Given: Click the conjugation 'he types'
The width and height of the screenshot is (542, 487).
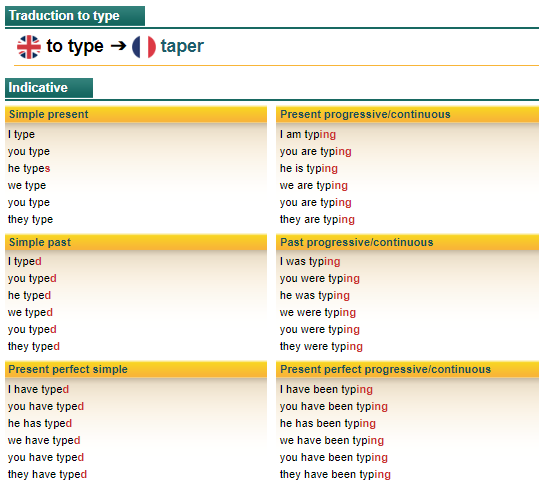Looking at the screenshot, I should (x=29, y=169).
